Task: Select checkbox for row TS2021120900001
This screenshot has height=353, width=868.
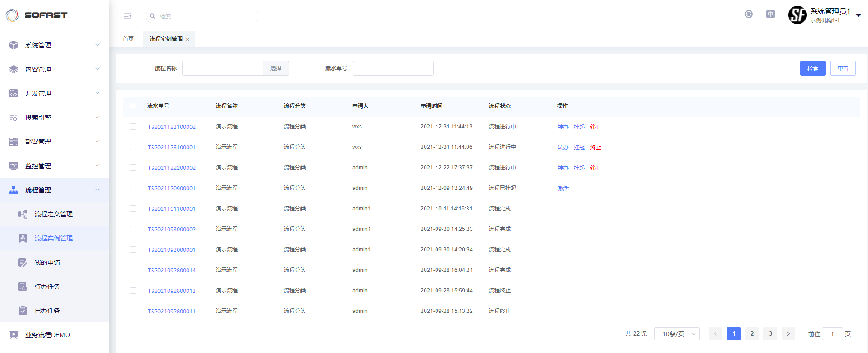Action: (133, 188)
